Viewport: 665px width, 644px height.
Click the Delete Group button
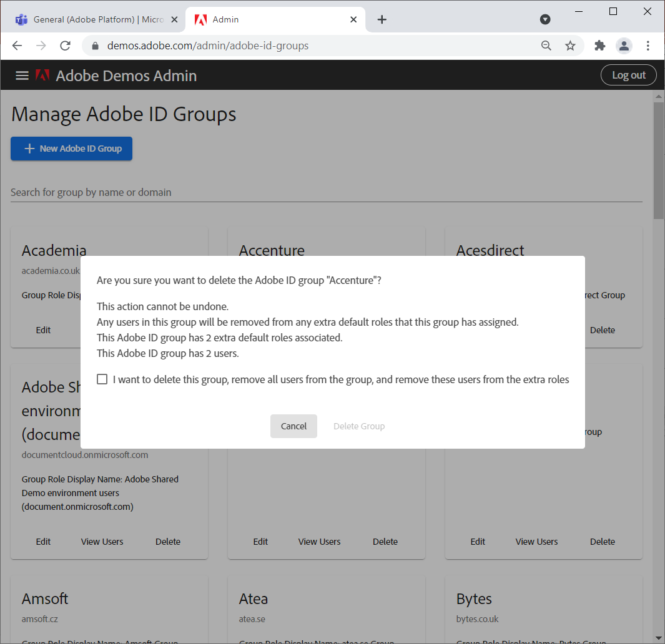(x=359, y=426)
